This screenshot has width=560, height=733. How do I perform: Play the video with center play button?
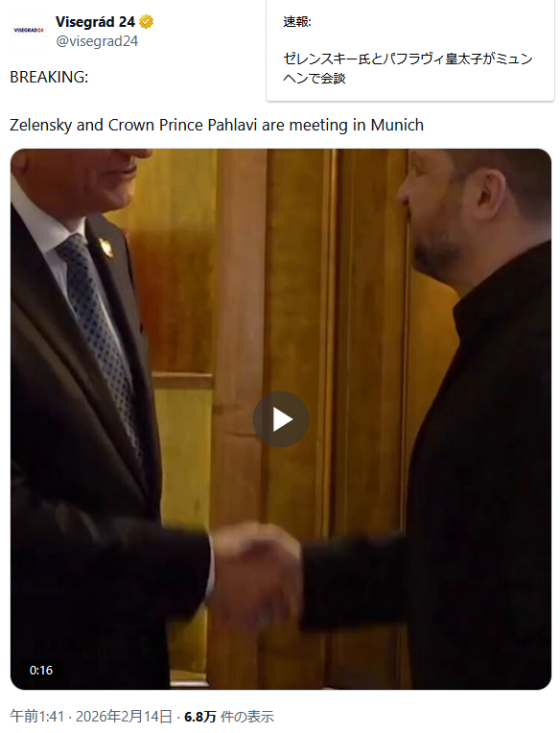pyautogui.click(x=281, y=419)
